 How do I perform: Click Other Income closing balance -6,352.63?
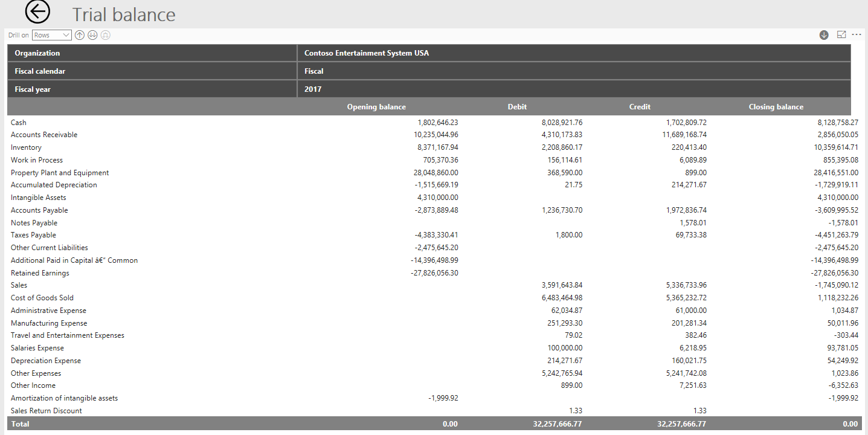point(844,385)
